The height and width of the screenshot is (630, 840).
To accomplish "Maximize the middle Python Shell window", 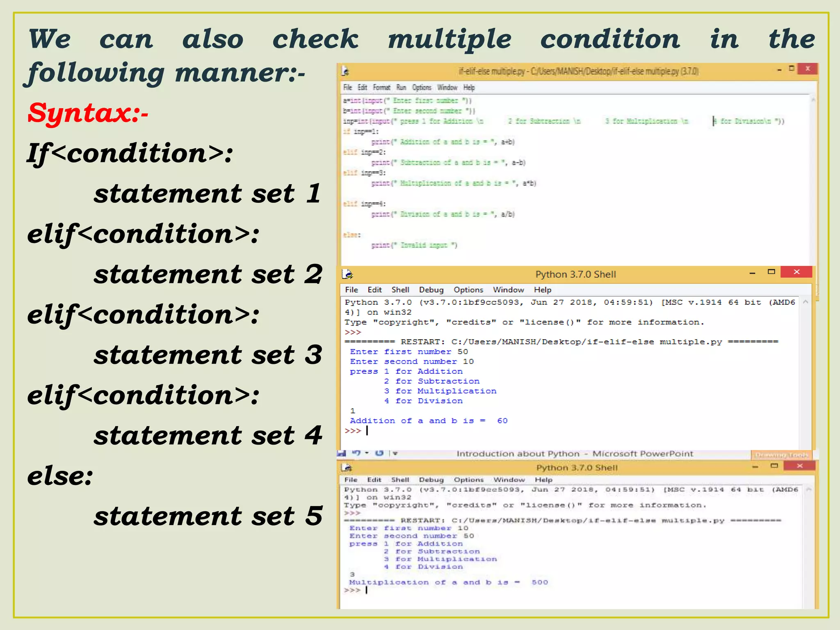I will pos(771,272).
